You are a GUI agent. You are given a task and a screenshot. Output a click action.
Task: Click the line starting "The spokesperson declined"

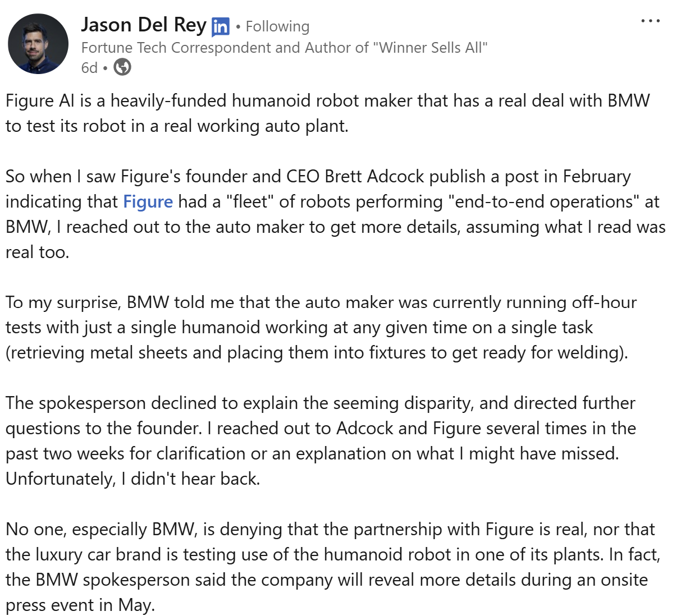320,403
